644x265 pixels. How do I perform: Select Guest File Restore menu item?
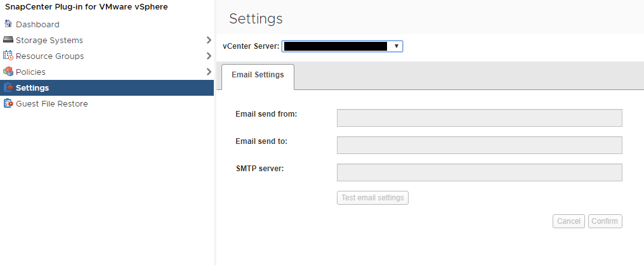pos(51,103)
